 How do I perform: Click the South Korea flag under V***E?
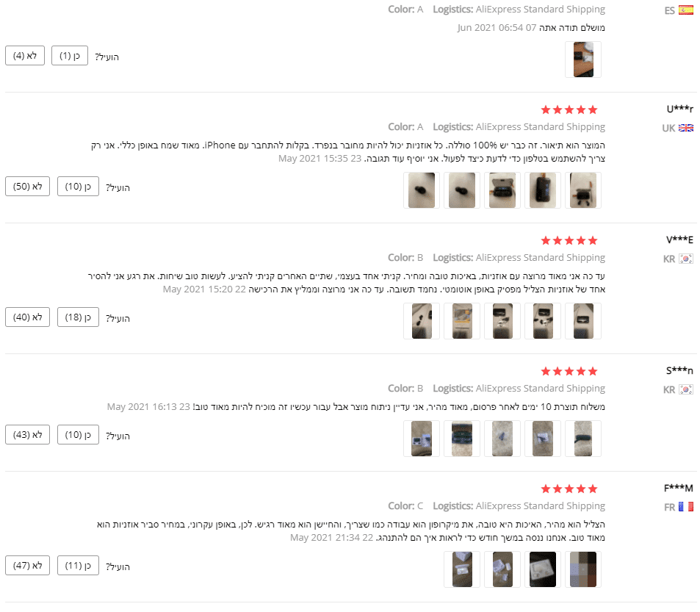686,259
